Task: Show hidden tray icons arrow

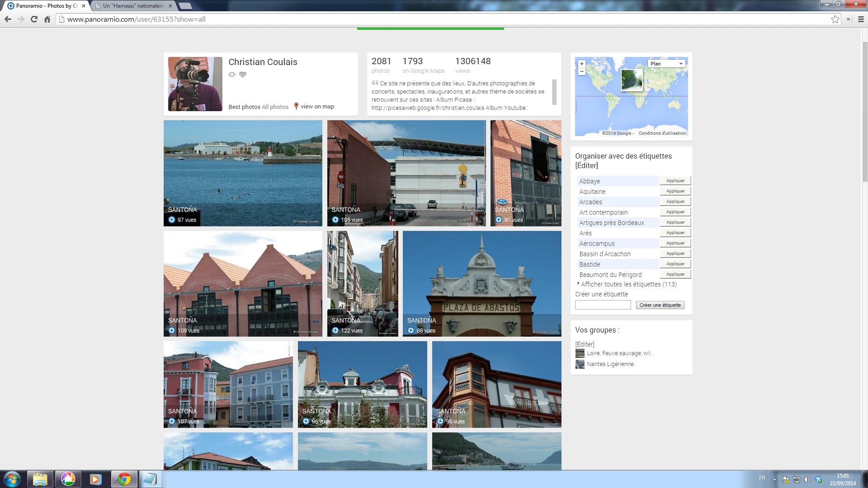Action: coord(774,479)
